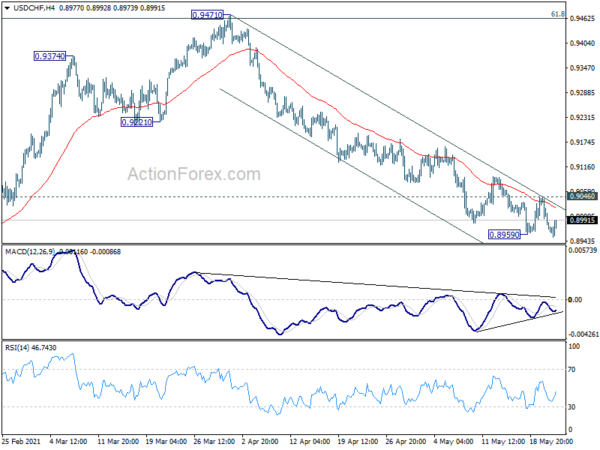Image resolution: width=600 pixels, height=450 pixels.
Task: Click the 0.93470 price axis value
Action: point(582,68)
